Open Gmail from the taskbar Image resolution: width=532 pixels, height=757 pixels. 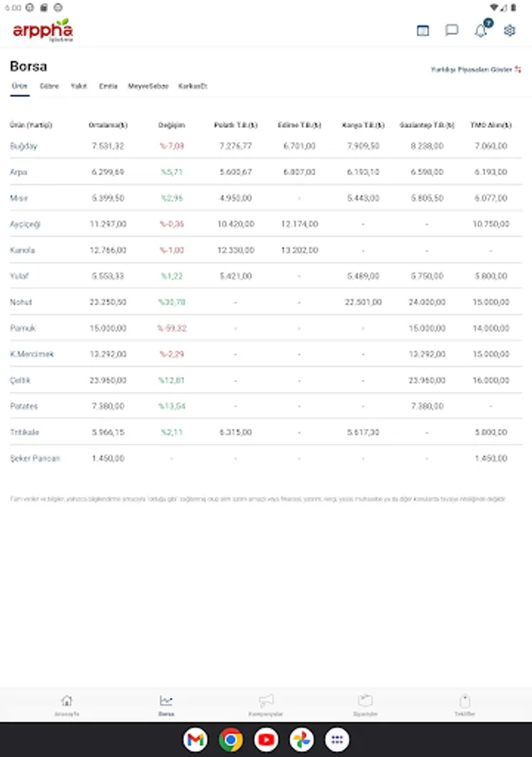[x=196, y=740]
